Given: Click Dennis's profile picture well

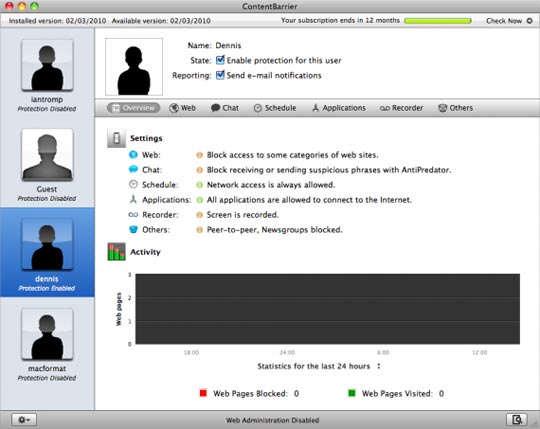Looking at the screenshot, I should 134,67.
